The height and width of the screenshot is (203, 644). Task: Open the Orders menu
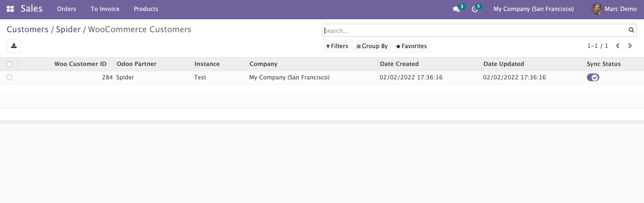(66, 9)
